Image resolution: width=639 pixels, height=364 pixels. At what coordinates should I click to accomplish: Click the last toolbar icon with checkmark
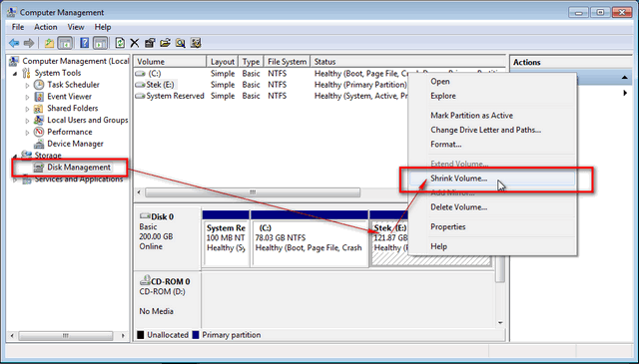pyautogui.click(x=196, y=43)
